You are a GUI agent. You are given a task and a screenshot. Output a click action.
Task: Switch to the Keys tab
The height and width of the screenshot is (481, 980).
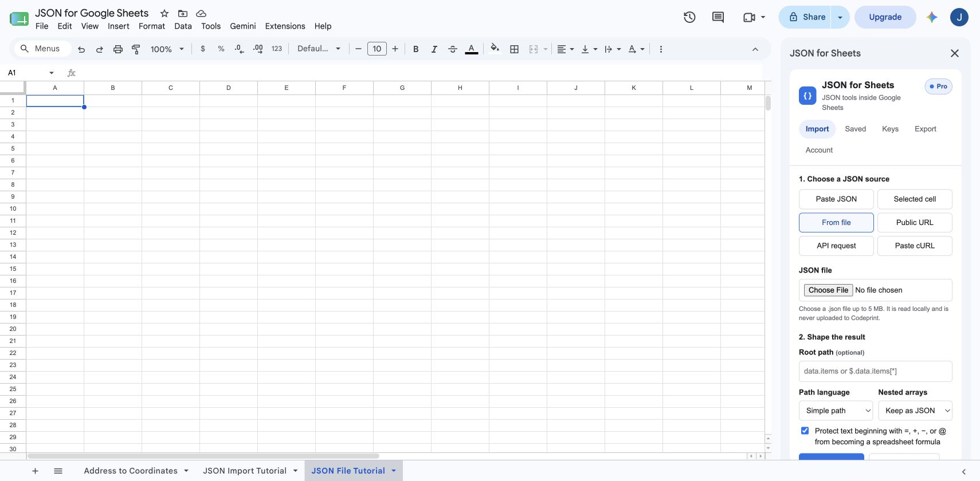(890, 129)
